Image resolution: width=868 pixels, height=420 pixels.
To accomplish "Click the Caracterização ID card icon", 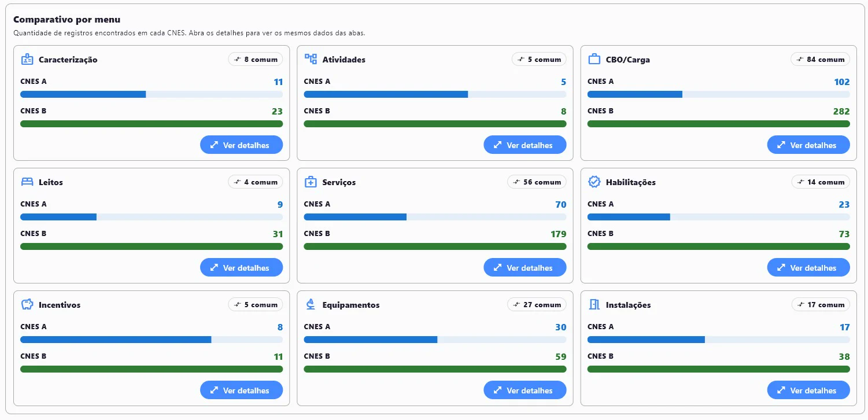I will coord(27,59).
